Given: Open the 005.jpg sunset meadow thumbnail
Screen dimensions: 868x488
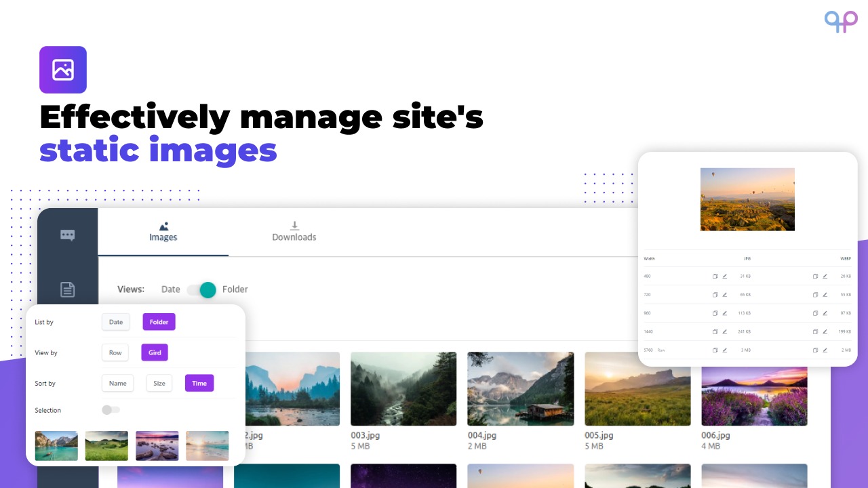Looking at the screenshot, I should 637,388.
